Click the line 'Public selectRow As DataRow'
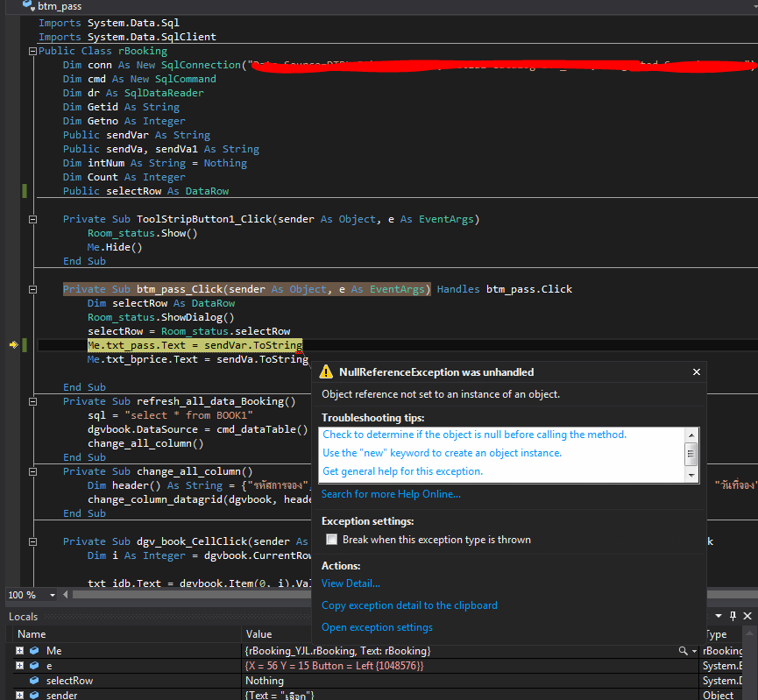This screenshot has width=758, height=700. tap(146, 191)
